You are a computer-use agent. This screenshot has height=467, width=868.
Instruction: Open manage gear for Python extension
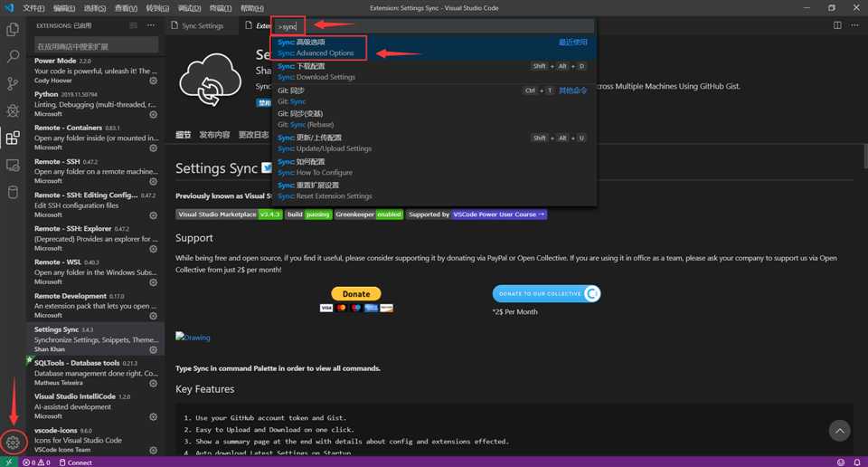tap(154, 114)
